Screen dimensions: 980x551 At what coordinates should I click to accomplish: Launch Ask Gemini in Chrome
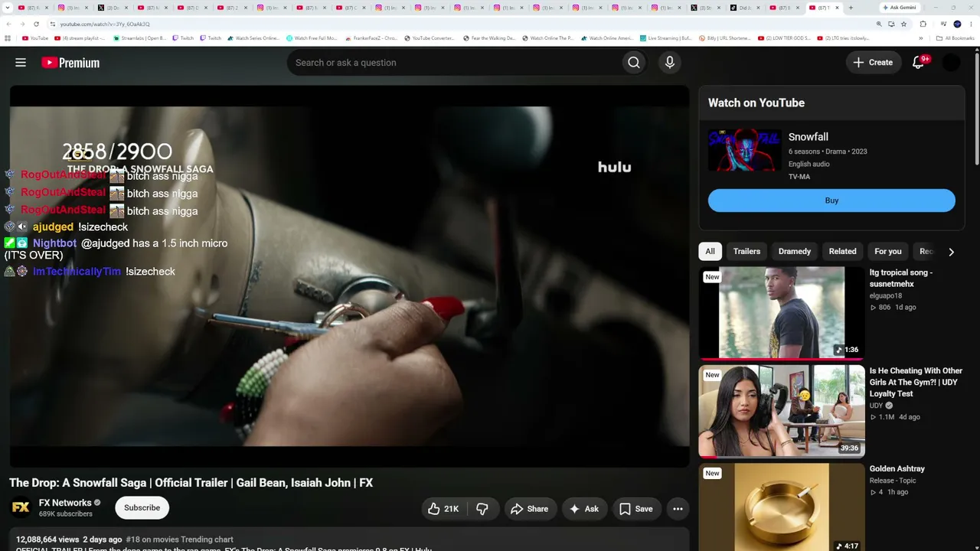[900, 8]
